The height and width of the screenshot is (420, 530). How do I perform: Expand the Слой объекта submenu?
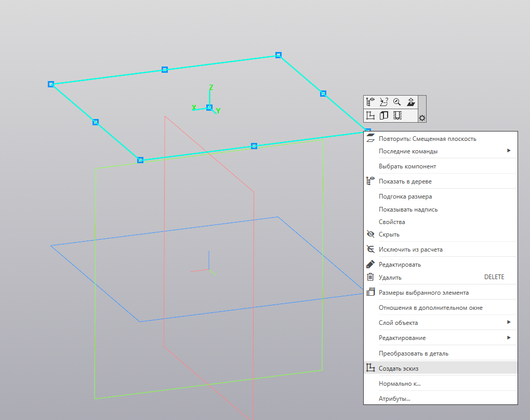(441, 323)
